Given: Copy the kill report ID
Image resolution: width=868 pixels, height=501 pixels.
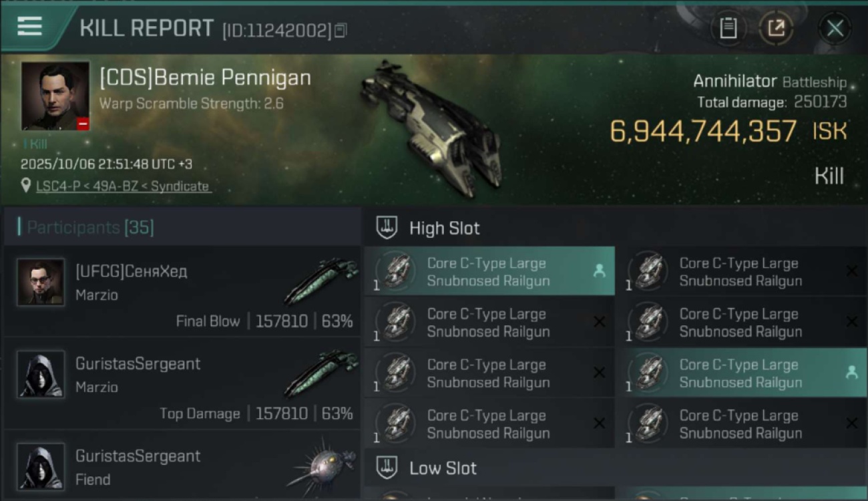Looking at the screenshot, I should [x=341, y=30].
